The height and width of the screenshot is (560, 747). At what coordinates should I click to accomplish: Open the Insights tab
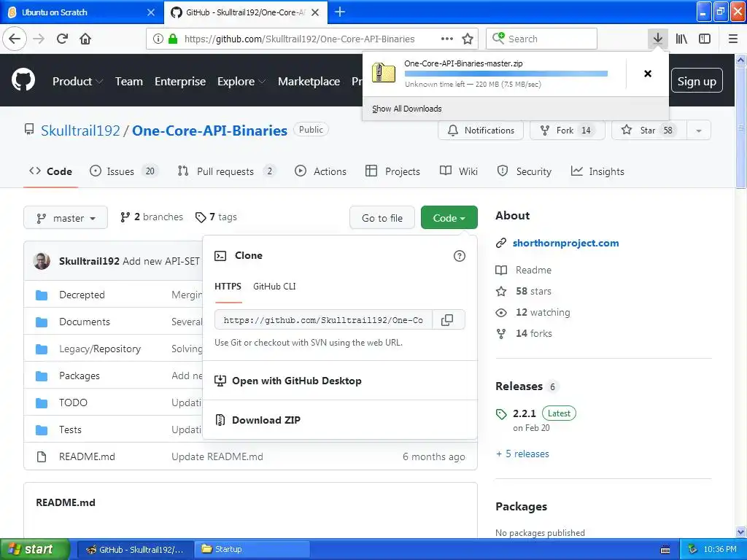pyautogui.click(x=597, y=171)
